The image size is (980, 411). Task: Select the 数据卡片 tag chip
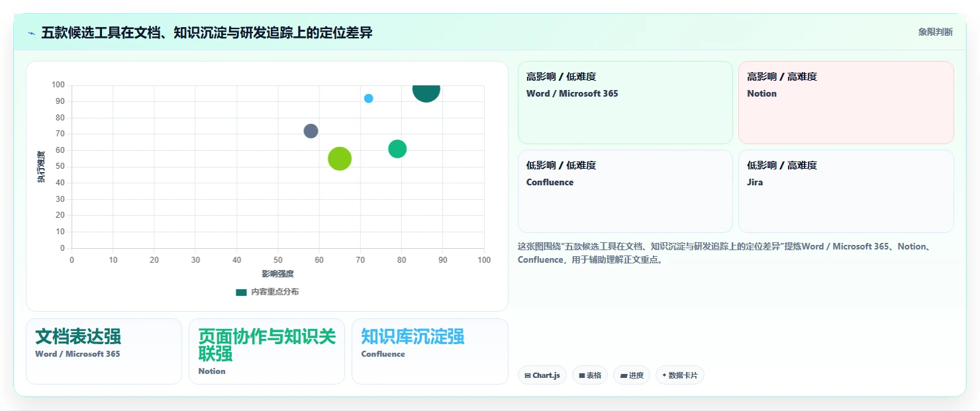680,375
